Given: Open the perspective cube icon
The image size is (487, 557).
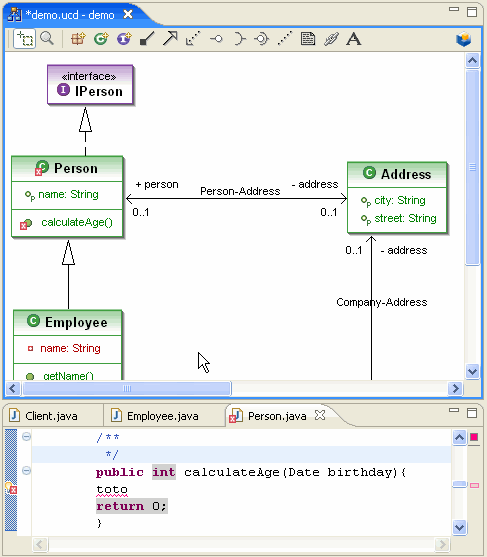Looking at the screenshot, I should pos(464,39).
